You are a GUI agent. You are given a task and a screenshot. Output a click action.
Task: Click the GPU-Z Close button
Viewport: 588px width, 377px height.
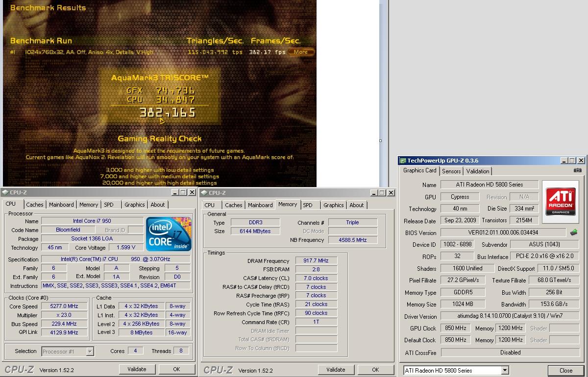[x=566, y=370]
